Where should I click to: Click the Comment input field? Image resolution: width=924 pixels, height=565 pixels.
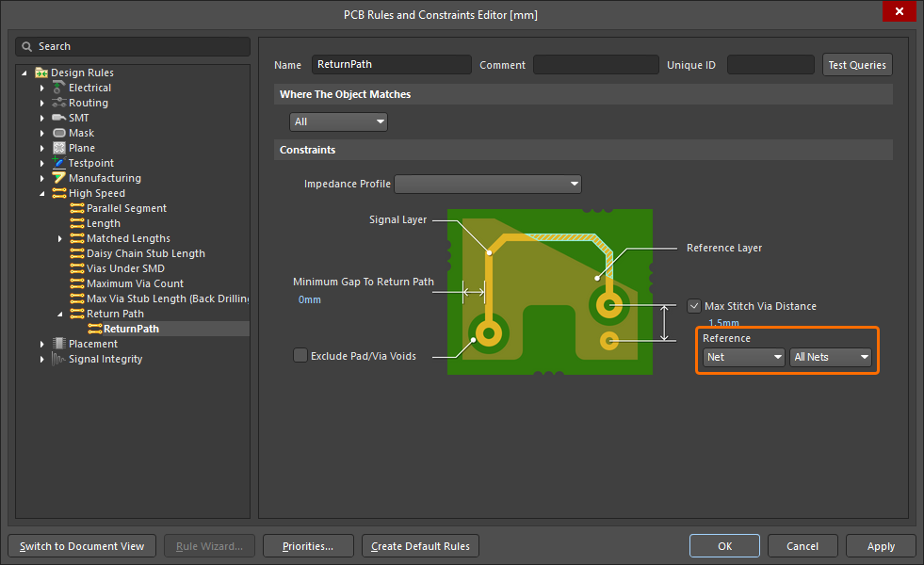click(596, 65)
